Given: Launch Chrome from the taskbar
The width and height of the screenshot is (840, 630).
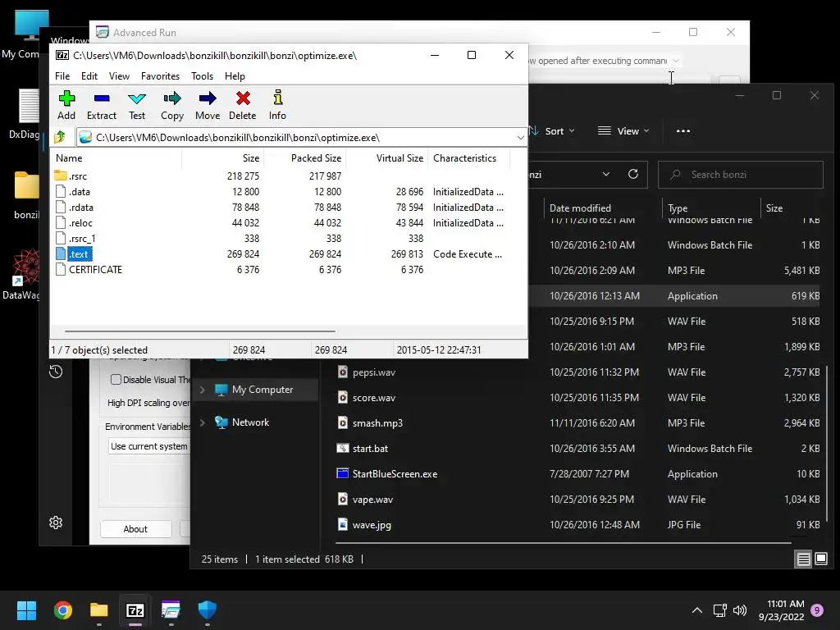Looking at the screenshot, I should click(62, 610).
